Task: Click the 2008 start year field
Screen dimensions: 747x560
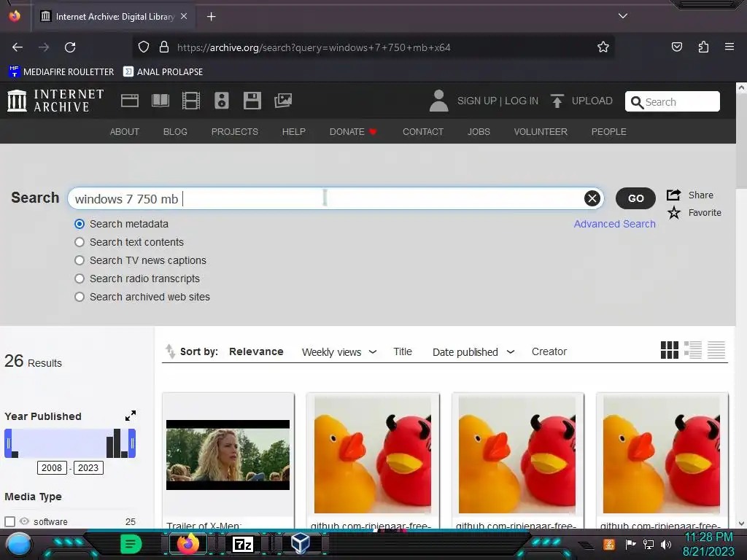Action: click(52, 467)
